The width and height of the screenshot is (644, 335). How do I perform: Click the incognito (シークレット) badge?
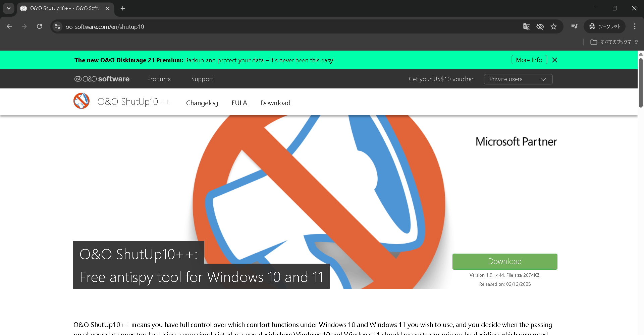(x=604, y=26)
